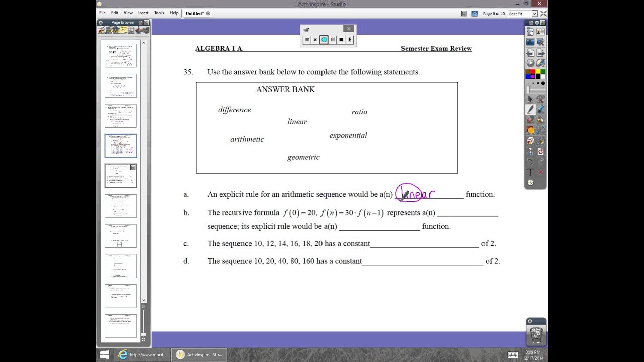
Task: Click the ActivInspire taskbar button
Action: tap(199, 354)
